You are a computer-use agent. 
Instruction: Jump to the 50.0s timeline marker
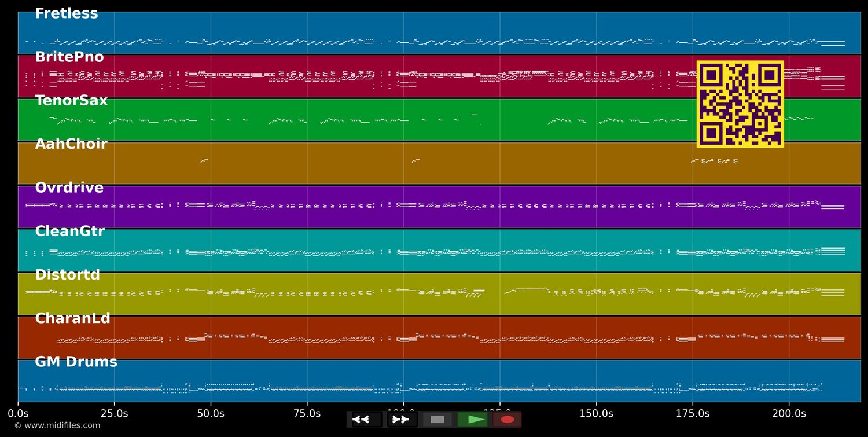211,414
